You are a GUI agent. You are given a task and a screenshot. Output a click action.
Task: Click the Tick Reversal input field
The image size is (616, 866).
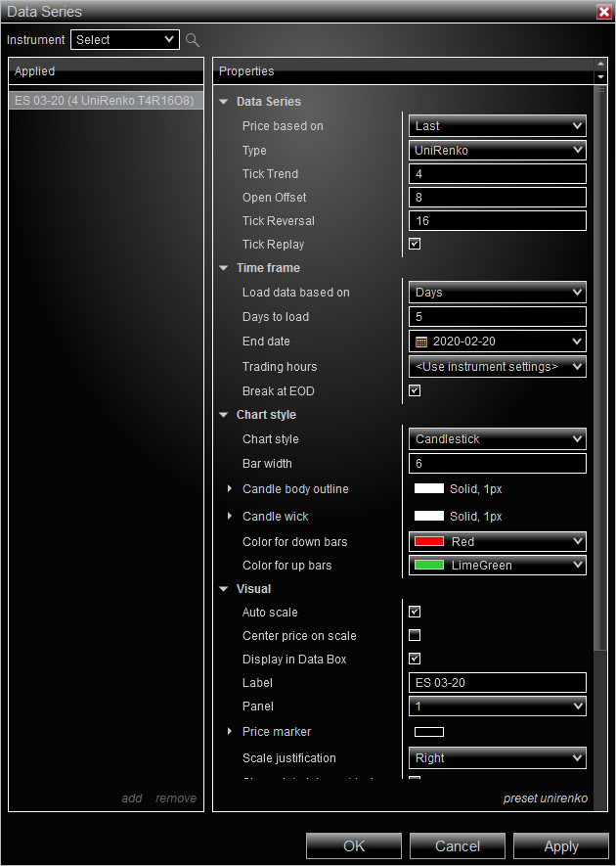[498, 221]
